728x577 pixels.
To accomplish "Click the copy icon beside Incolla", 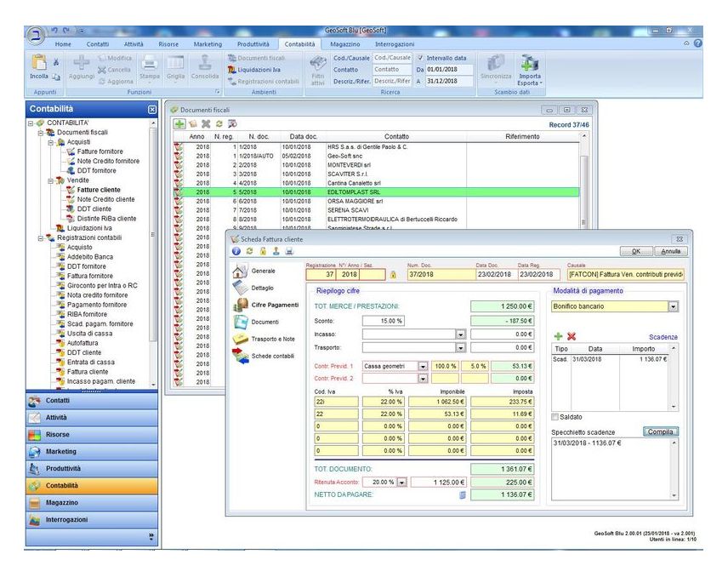I will coord(56,77).
